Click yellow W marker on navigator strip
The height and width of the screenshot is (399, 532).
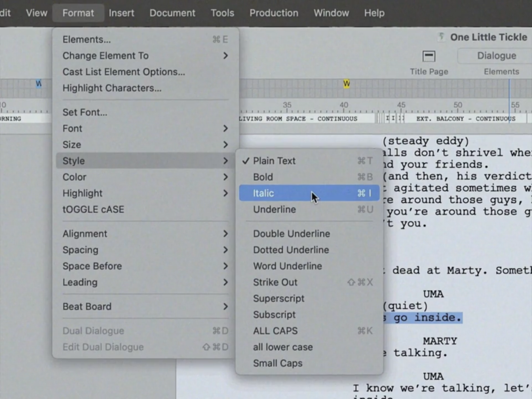[346, 84]
